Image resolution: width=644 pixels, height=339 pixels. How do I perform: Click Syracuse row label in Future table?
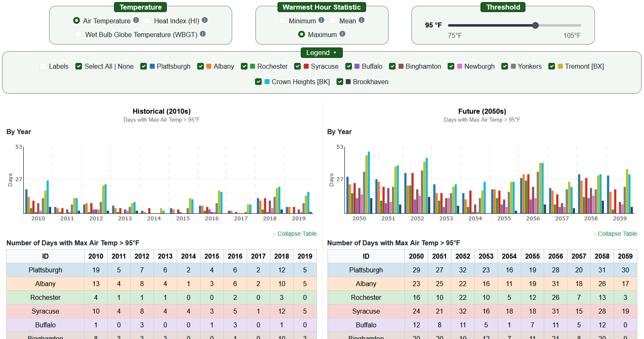366,311
